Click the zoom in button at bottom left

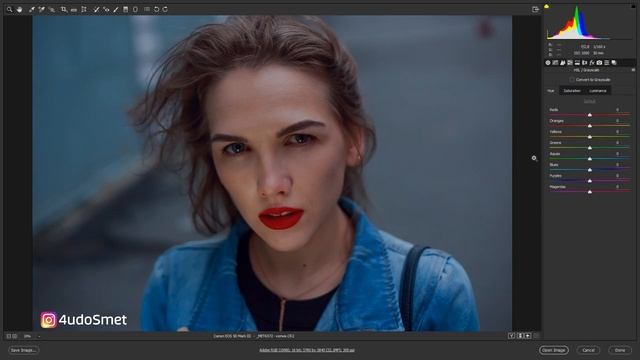pos(15,336)
